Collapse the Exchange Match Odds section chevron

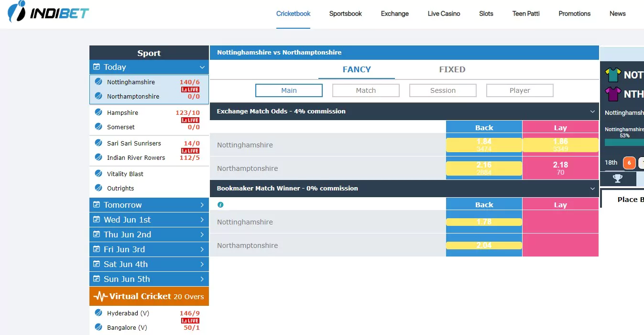[593, 112]
